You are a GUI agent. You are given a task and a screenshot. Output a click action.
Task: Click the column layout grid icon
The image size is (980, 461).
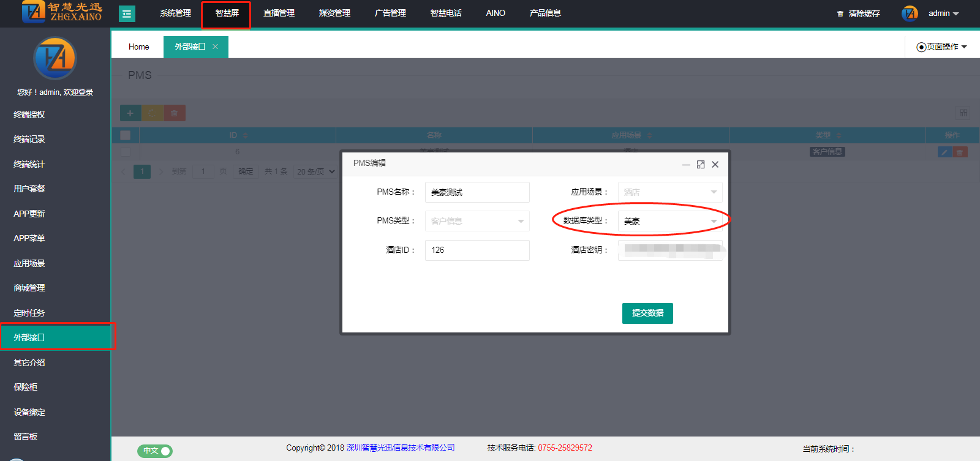(x=963, y=113)
